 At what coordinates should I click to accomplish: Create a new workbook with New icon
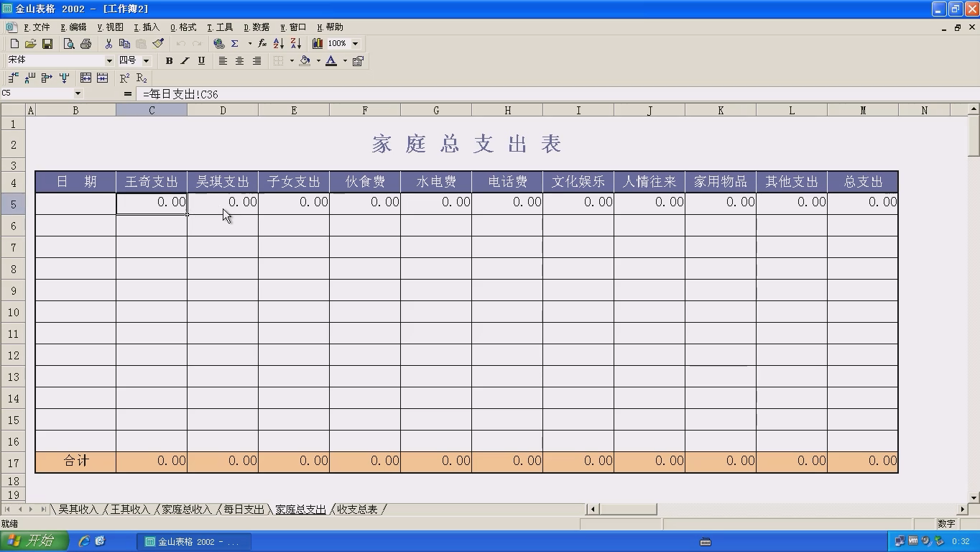tap(14, 44)
